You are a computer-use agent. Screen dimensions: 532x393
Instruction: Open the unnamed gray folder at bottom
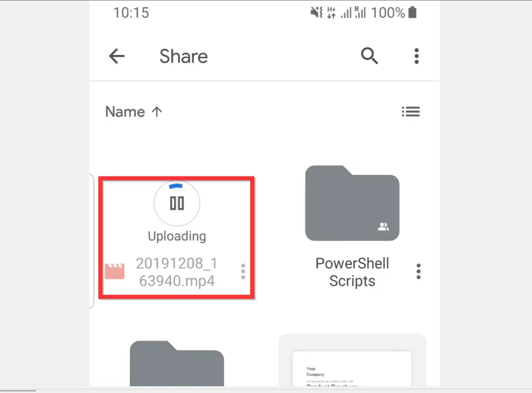click(x=177, y=363)
